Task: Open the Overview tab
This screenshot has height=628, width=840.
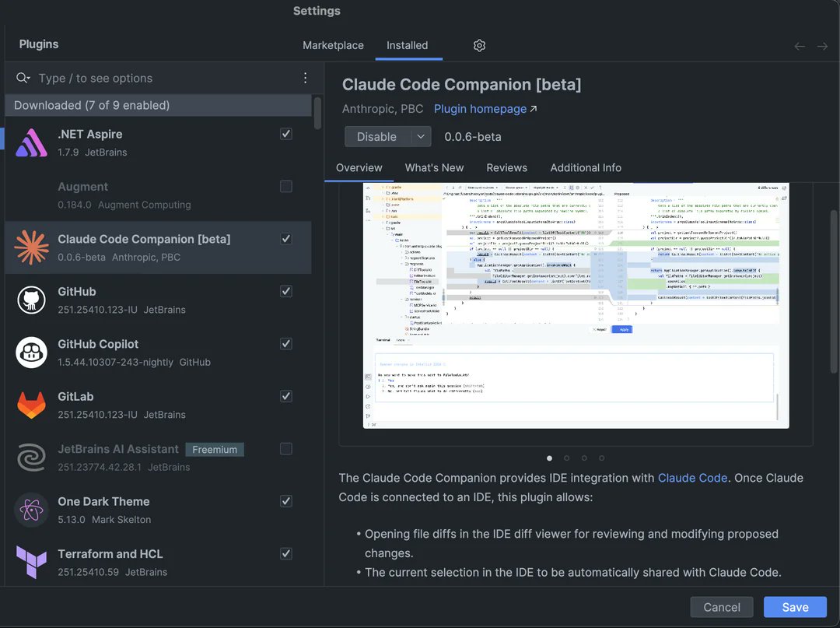Action: point(359,168)
